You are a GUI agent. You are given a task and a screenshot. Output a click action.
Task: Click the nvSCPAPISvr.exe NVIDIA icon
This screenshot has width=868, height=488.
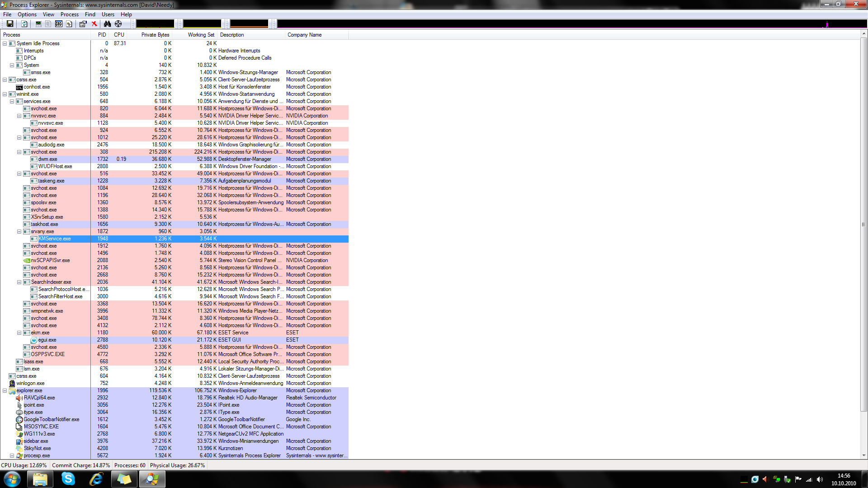[x=27, y=261]
